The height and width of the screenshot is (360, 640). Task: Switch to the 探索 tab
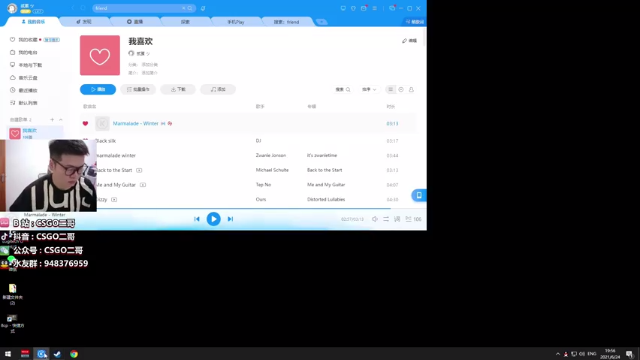click(x=185, y=22)
